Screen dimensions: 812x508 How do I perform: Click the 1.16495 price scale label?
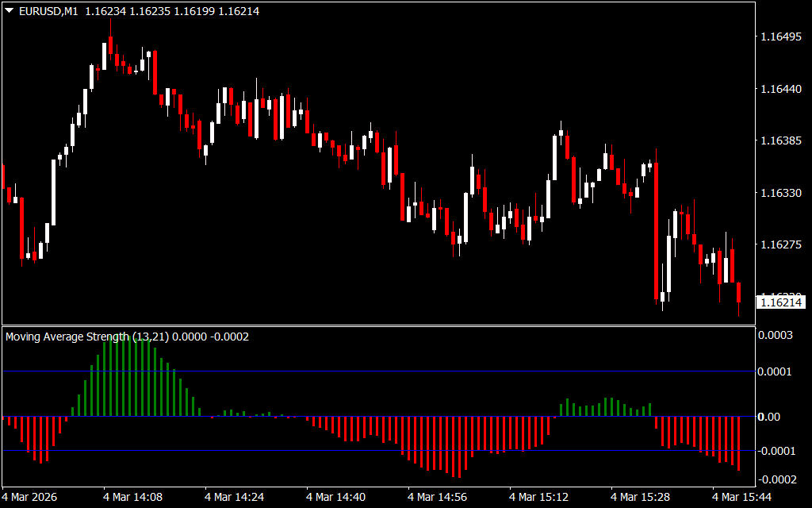(781, 37)
